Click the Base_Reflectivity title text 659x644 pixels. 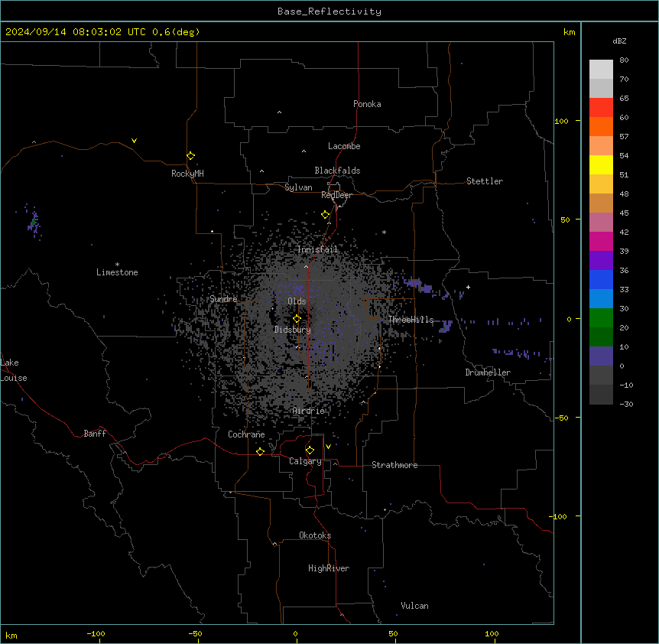click(329, 11)
